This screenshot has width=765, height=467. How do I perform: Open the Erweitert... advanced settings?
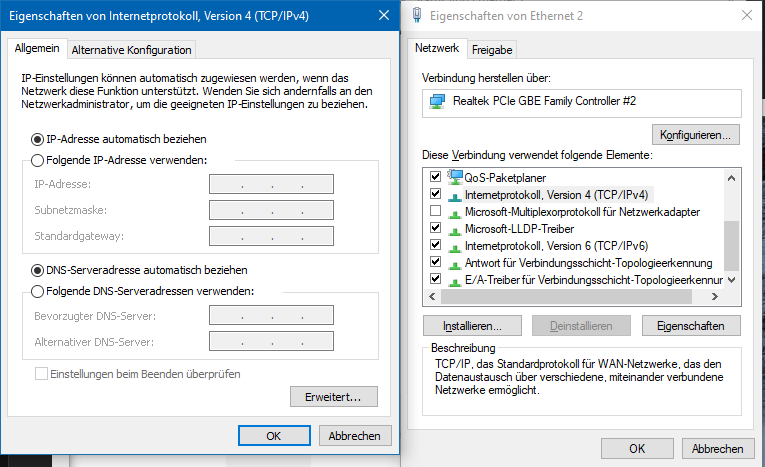point(334,397)
